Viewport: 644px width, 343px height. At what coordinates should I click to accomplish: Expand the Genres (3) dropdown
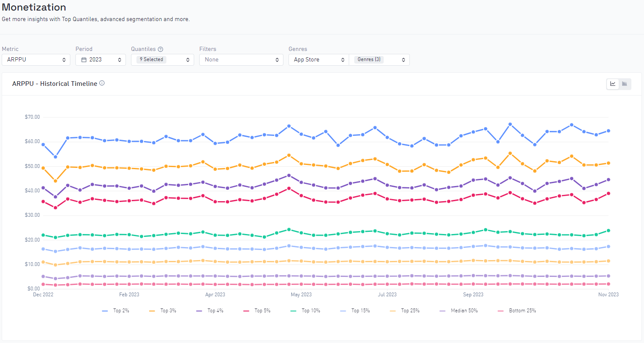click(379, 60)
